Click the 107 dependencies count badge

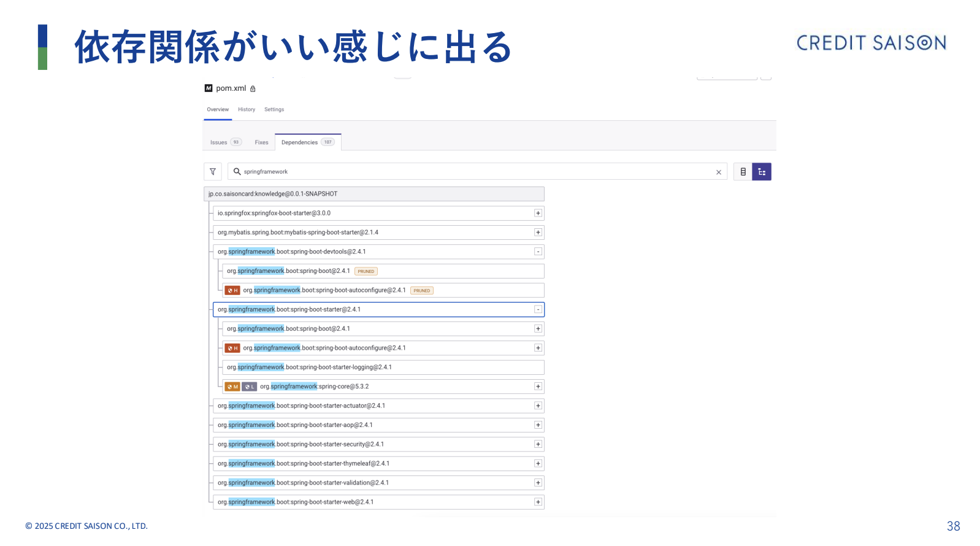pos(328,142)
